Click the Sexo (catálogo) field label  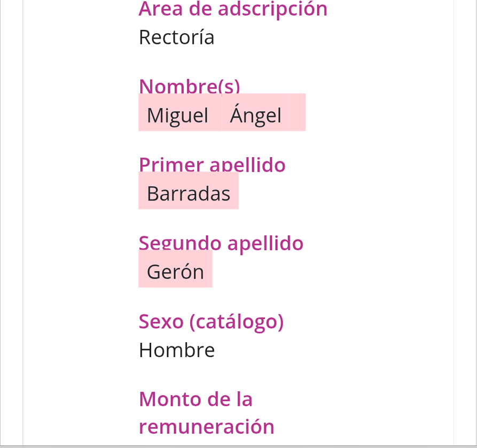pyautogui.click(x=211, y=322)
